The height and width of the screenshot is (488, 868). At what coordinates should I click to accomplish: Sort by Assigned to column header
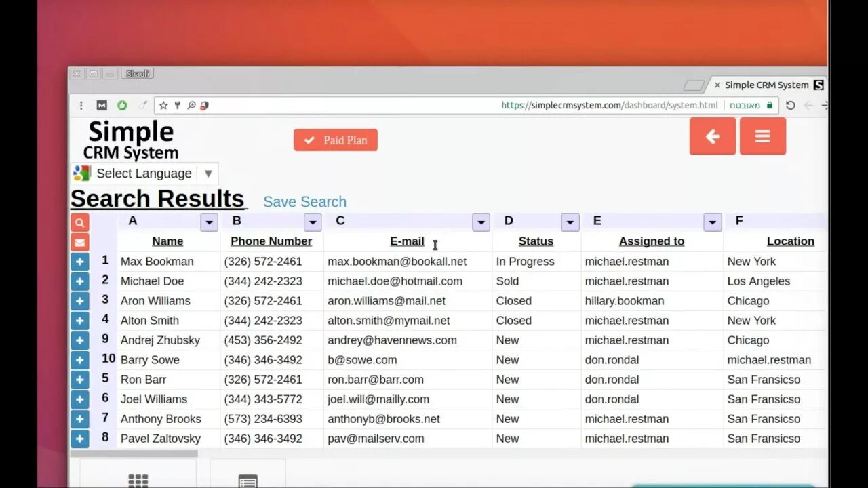coord(652,241)
